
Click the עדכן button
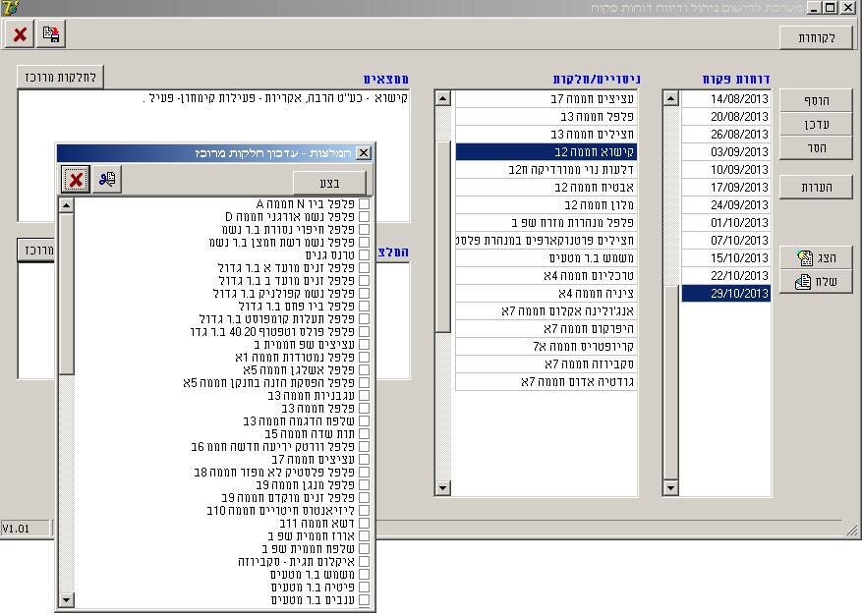tap(817, 125)
